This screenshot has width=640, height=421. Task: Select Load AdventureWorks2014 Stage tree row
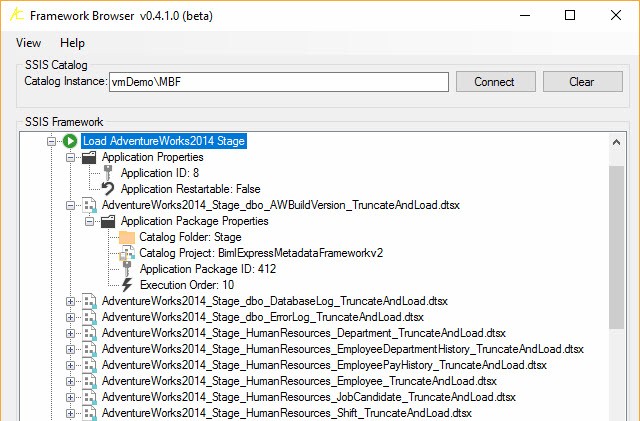[x=164, y=141]
